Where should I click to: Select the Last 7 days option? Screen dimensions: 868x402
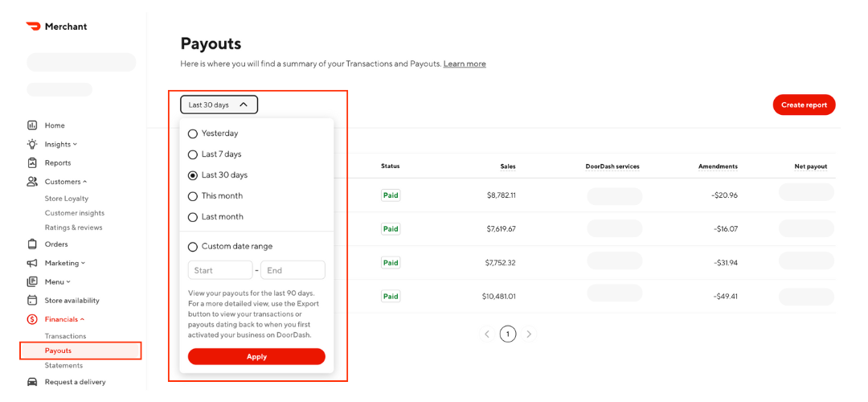pyautogui.click(x=193, y=154)
